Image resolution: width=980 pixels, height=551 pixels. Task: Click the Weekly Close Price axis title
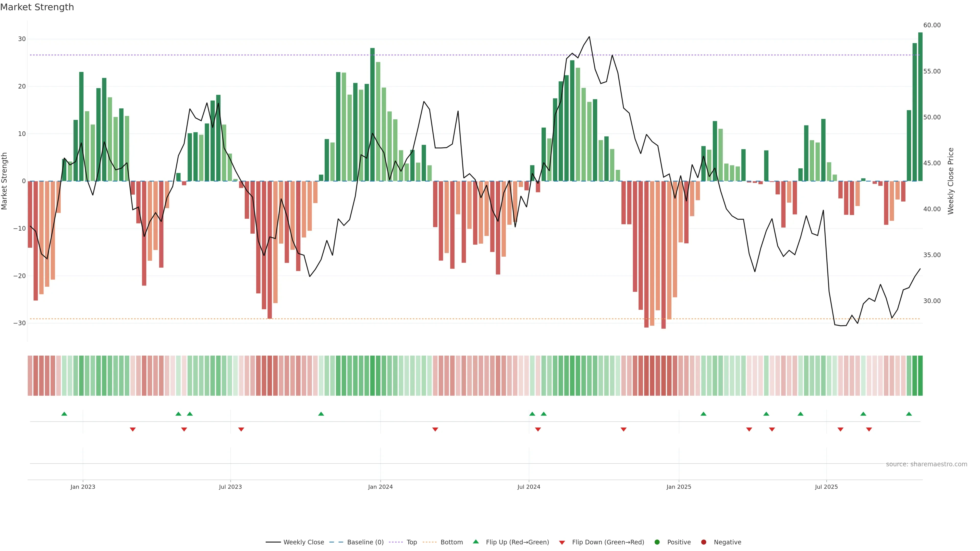coord(951,181)
